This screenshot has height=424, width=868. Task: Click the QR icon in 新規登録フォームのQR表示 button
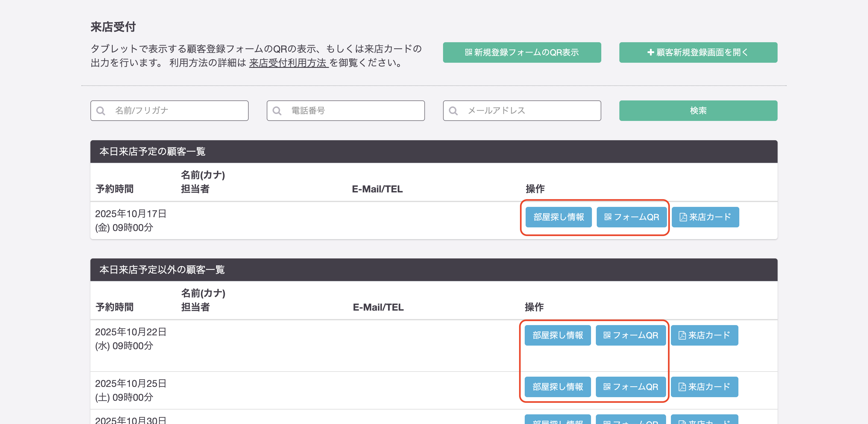(468, 52)
